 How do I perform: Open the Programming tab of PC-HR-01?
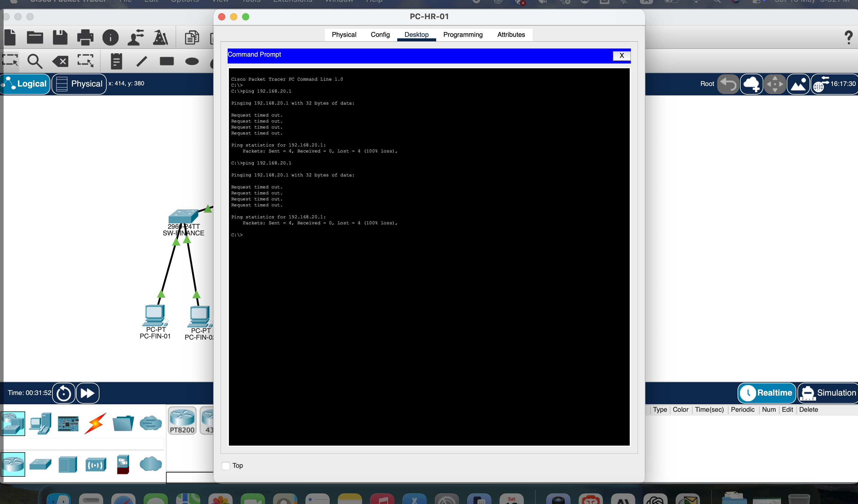coord(463,35)
